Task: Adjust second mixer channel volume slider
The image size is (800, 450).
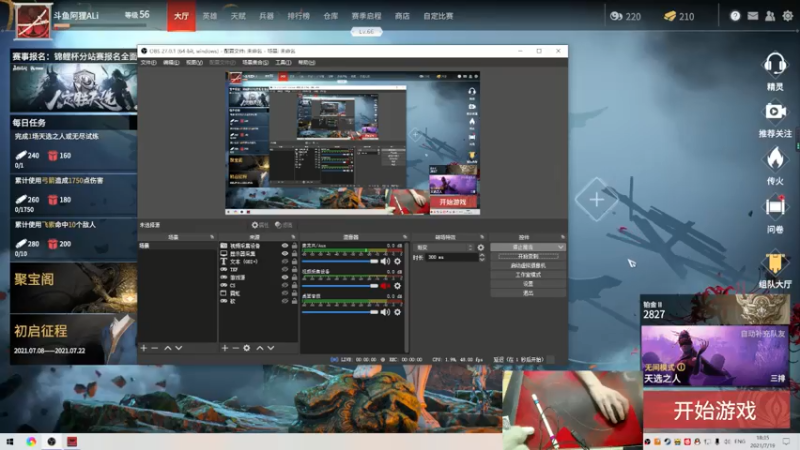Action: pyautogui.click(x=340, y=286)
